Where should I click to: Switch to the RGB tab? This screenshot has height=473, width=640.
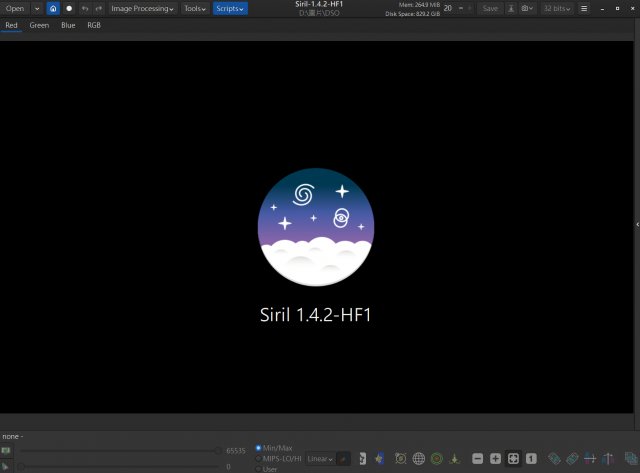[94, 25]
